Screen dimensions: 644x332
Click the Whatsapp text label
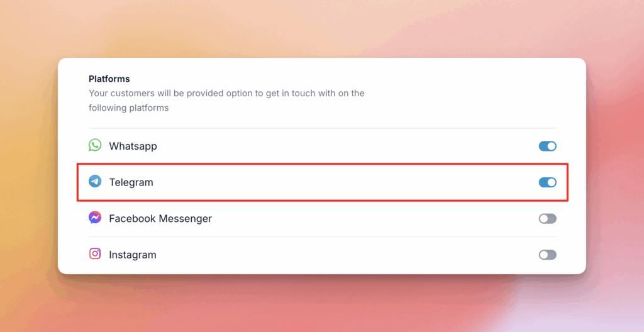click(x=133, y=146)
